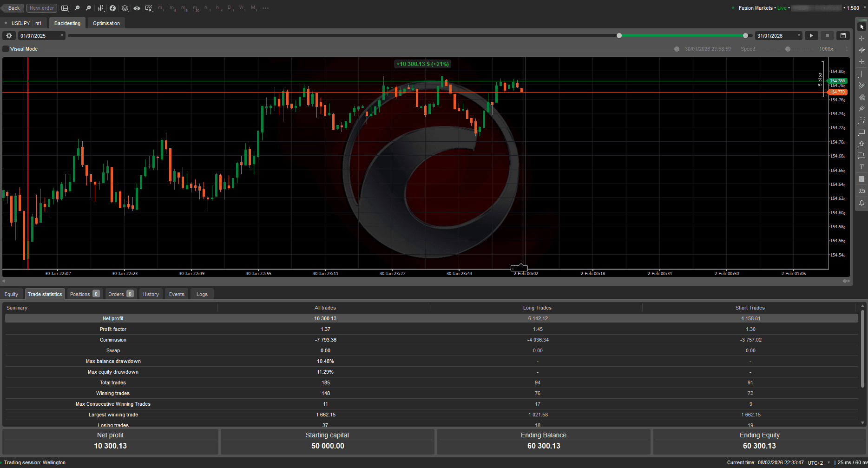Select the m5 timeframe

click(x=172, y=8)
